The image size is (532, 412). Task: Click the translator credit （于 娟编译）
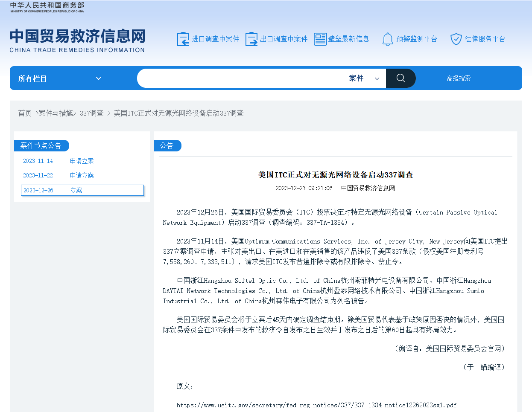click(x=484, y=367)
